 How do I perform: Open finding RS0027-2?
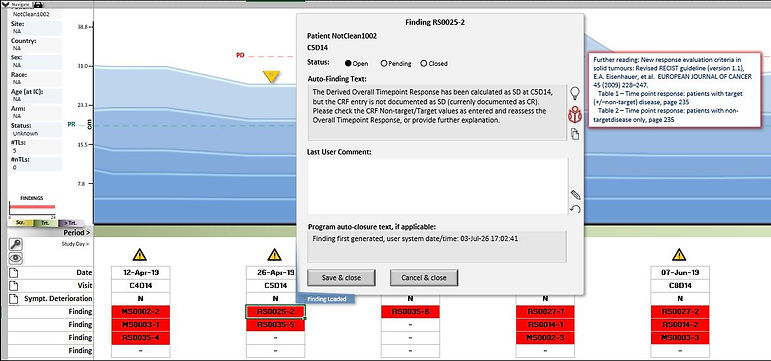tap(680, 311)
